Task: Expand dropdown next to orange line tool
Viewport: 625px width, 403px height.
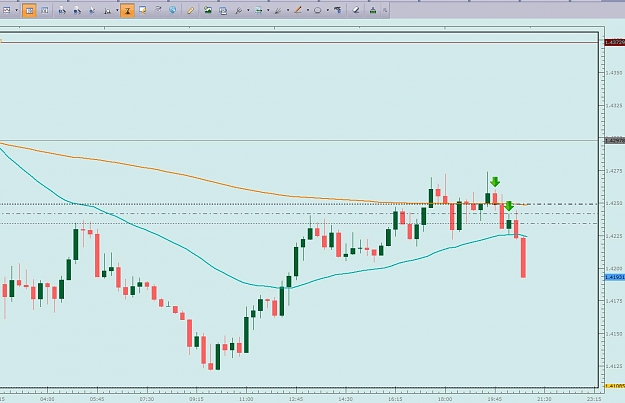Action: [x=307, y=11]
